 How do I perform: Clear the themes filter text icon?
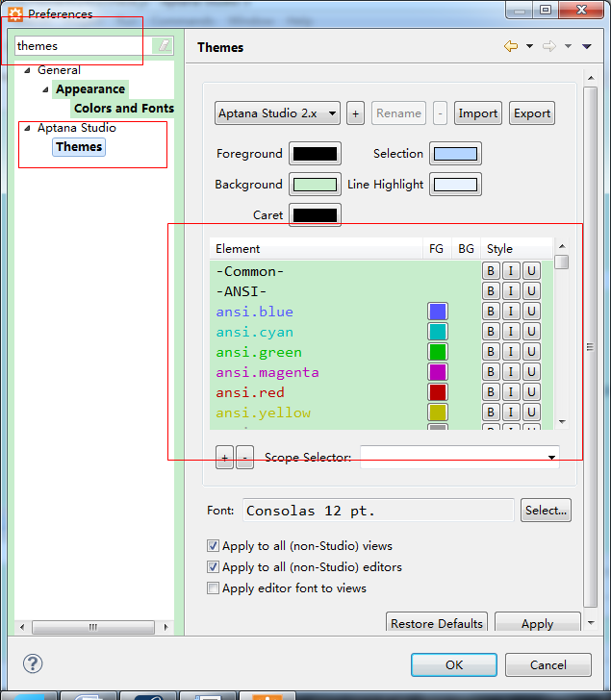[x=164, y=45]
